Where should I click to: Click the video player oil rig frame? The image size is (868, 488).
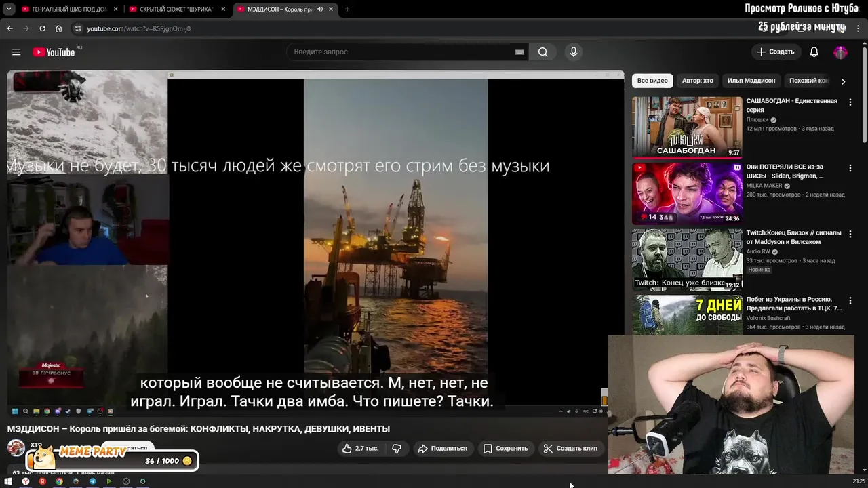(395, 226)
